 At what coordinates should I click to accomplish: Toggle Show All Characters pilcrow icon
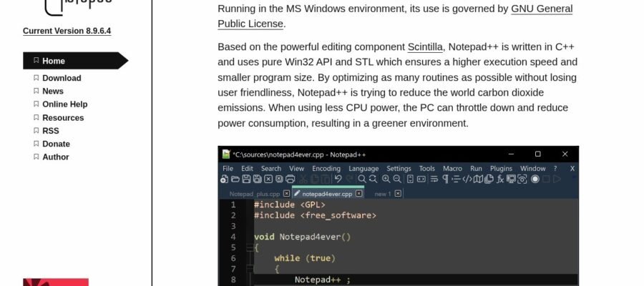445,179
